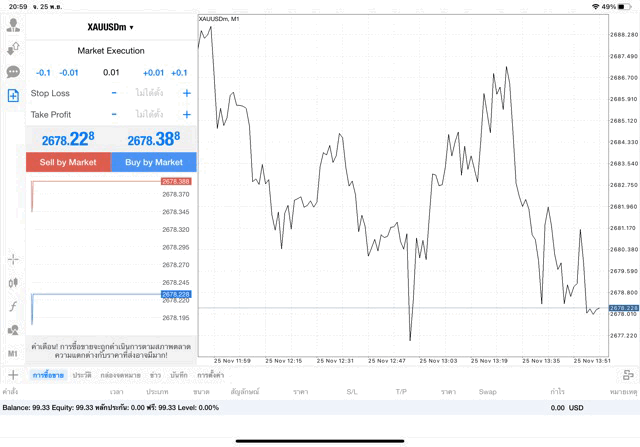The image size is (640, 447).
Task: Click the Take Profit minus button
Action: (114, 115)
